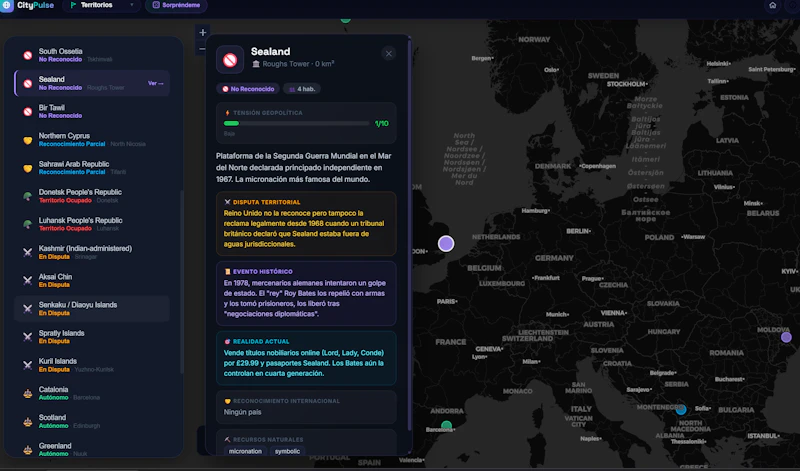Click the Sealand description paragraph text
Screen dimensions: 800x471
[x=304, y=168]
